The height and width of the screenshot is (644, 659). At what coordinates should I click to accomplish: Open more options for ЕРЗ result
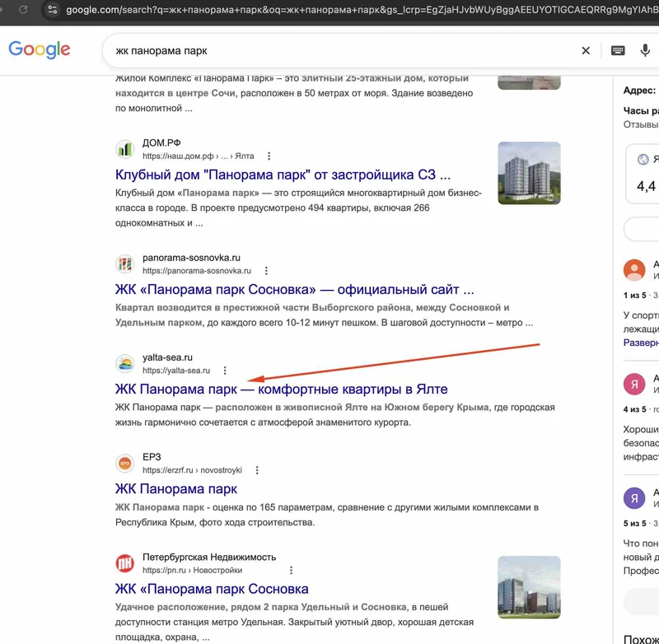[x=257, y=470]
